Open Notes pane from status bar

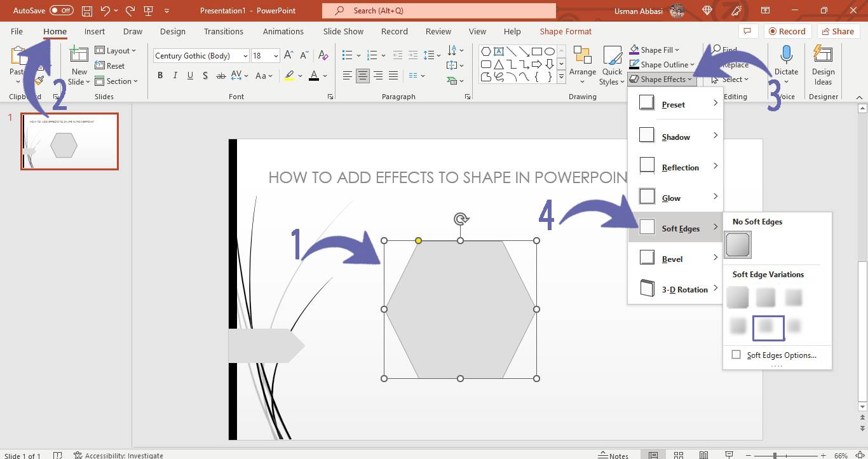point(613,455)
